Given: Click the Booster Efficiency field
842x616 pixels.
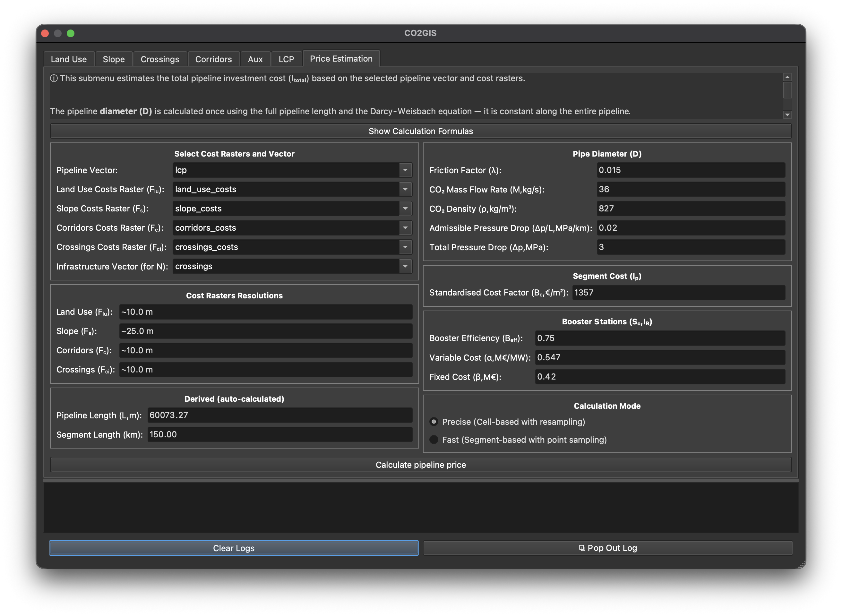Looking at the screenshot, I should (x=660, y=338).
